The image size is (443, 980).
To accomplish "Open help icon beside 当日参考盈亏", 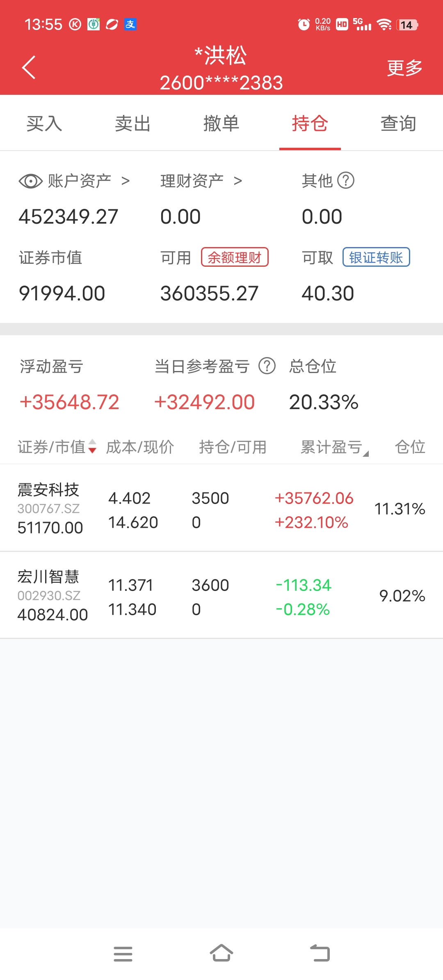I will click(x=267, y=366).
